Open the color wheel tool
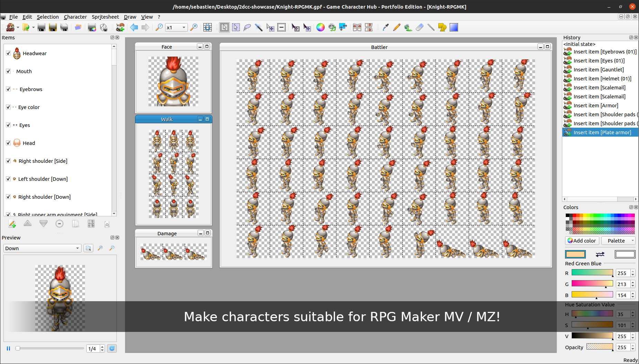 coord(321,27)
